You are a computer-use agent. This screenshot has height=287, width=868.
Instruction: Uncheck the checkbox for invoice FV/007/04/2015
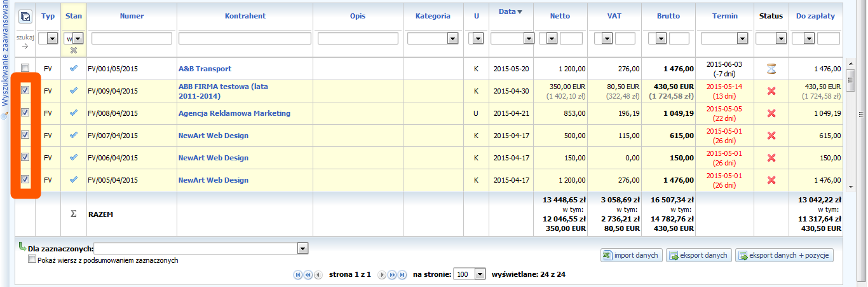[x=25, y=135]
